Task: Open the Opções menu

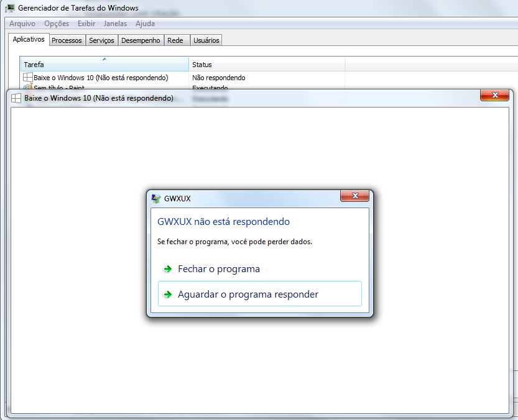Action: 57,24
